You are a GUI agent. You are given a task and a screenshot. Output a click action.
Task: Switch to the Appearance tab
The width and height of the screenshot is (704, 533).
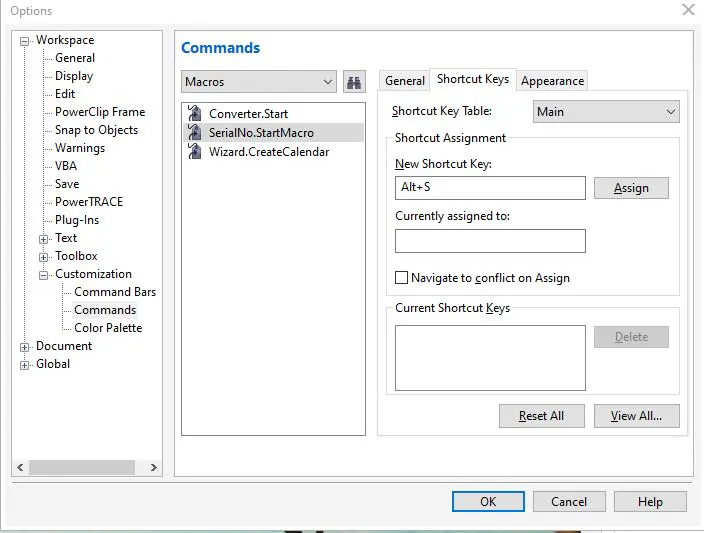[552, 81]
